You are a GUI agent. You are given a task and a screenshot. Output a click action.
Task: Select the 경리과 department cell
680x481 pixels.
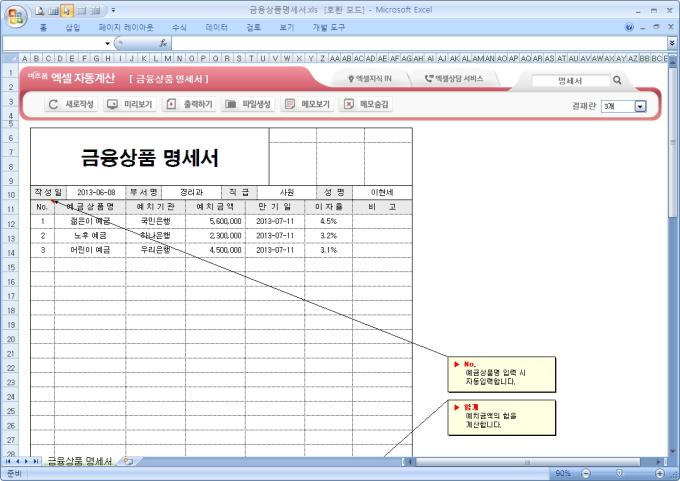[x=191, y=193]
